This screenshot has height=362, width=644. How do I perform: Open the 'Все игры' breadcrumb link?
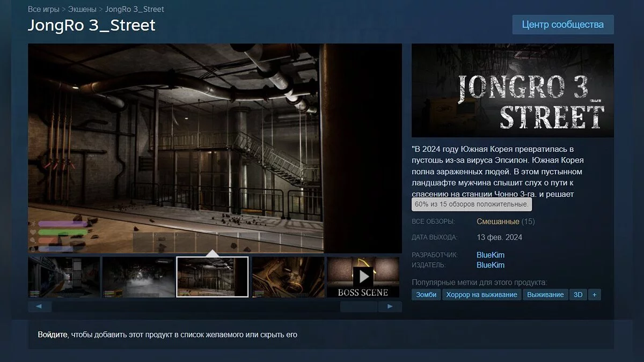(43, 9)
